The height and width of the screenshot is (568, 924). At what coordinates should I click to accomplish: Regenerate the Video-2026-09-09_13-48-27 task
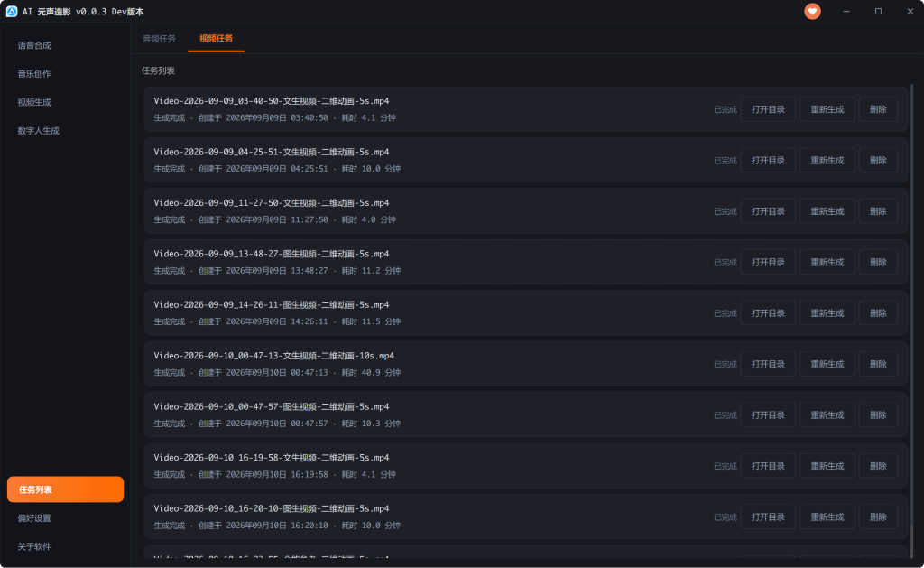point(827,263)
